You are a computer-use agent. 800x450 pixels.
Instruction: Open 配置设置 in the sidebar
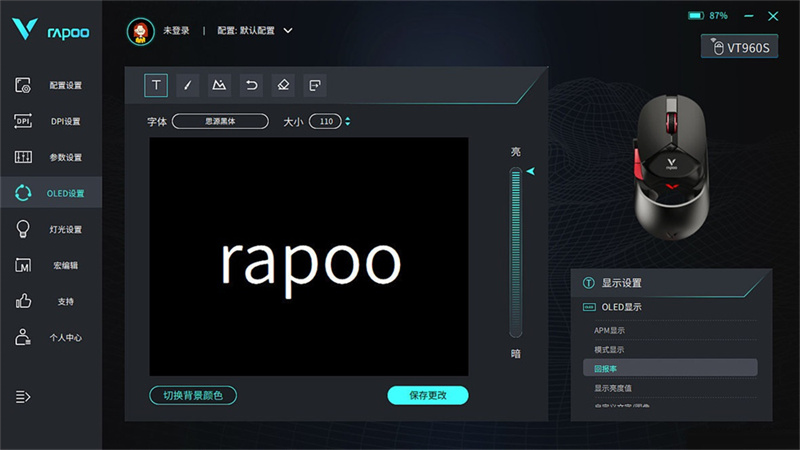click(x=51, y=85)
